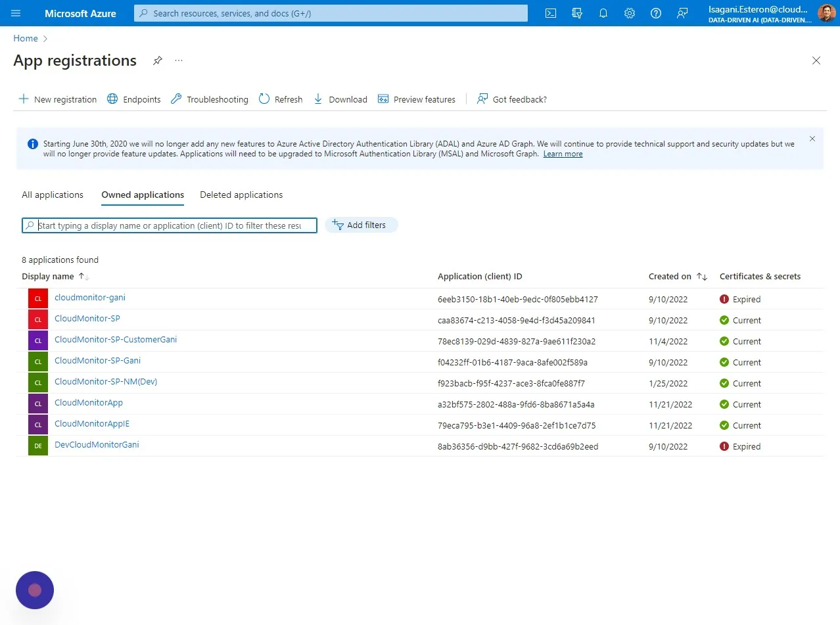
Task: Switch to the All applications tab
Action: pyautogui.click(x=53, y=195)
